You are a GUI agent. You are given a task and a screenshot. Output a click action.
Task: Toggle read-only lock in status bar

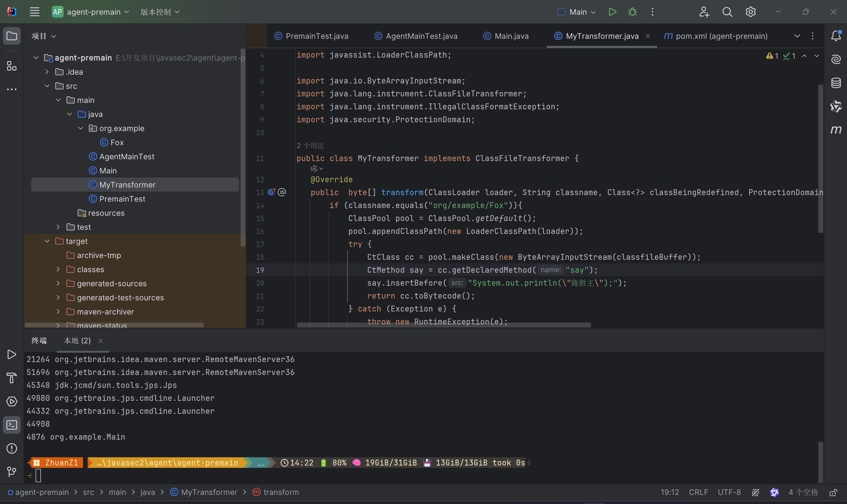click(x=833, y=492)
